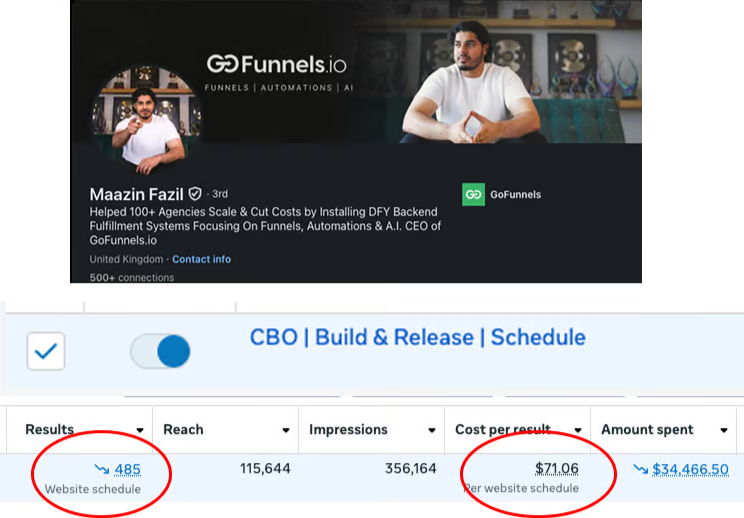The height and width of the screenshot is (518, 744).
Task: Select the Impressions column header
Action: [x=348, y=430]
